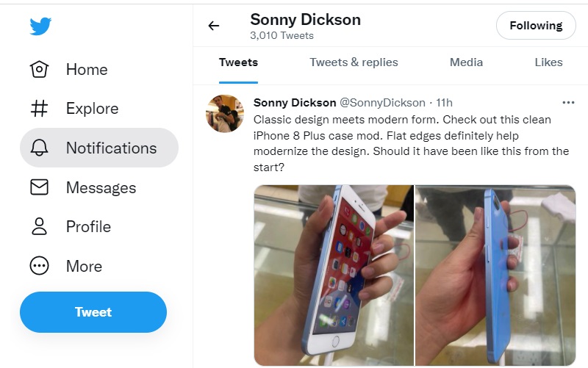This screenshot has height=368, width=588.
Task: Click the @SonnyDickson handle link
Action: (381, 103)
